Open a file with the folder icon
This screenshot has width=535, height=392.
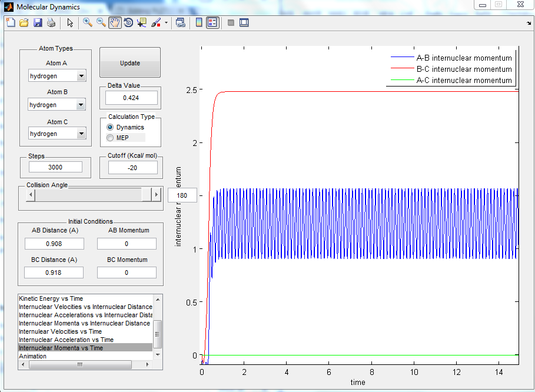tap(24, 23)
